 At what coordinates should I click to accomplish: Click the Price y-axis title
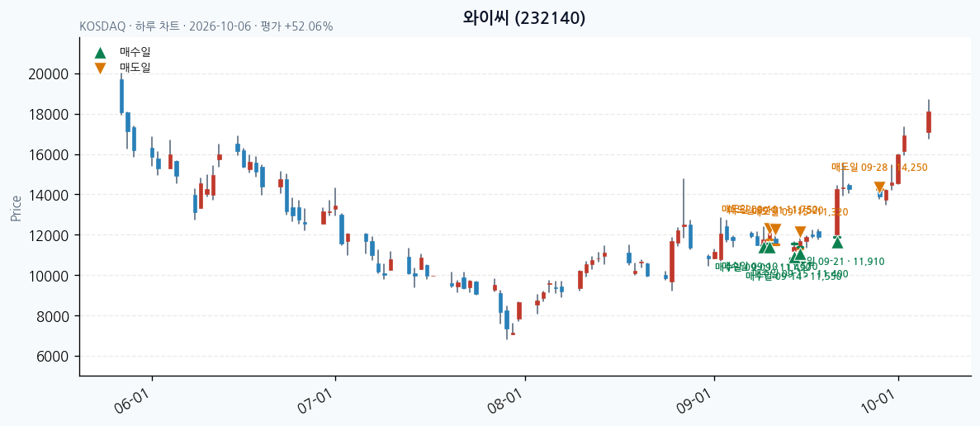(17, 208)
